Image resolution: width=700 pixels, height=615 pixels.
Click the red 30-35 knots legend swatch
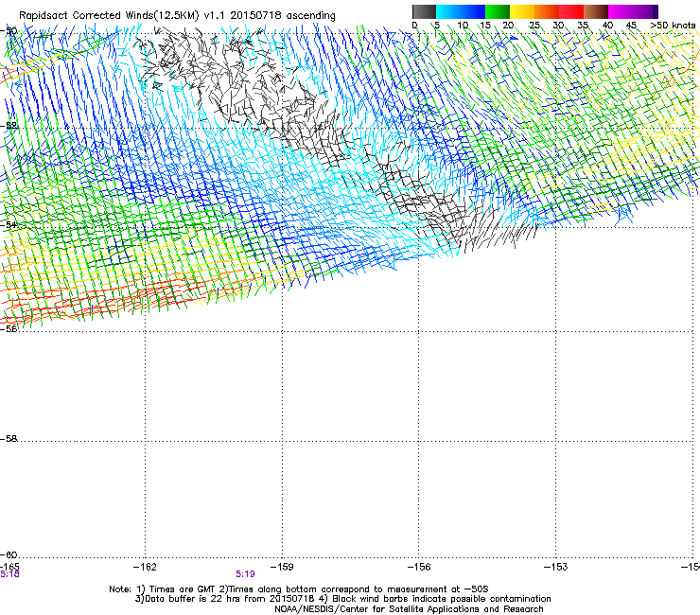(x=571, y=11)
